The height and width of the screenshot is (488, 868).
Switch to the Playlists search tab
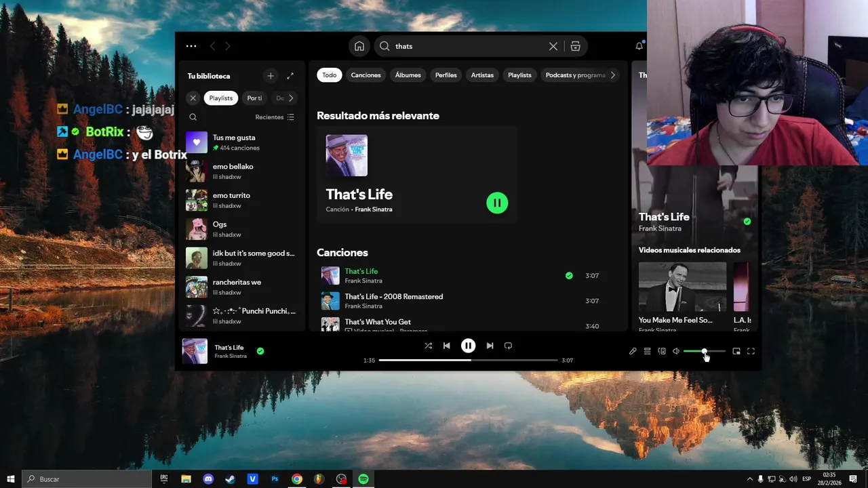[519, 75]
